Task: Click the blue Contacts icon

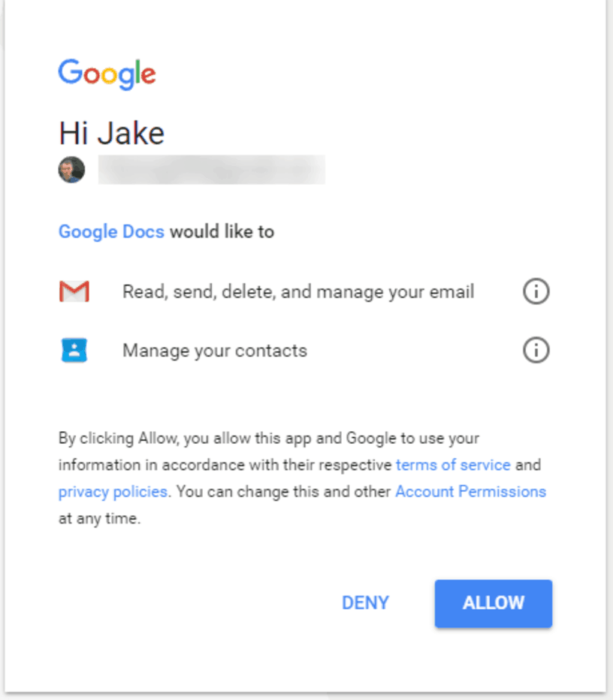Action: (x=74, y=350)
